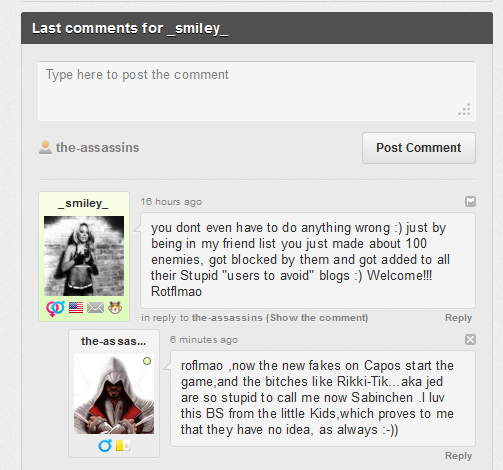The image size is (503, 470).
Task: Reply to _smiley_'s comment
Action: click(x=458, y=318)
